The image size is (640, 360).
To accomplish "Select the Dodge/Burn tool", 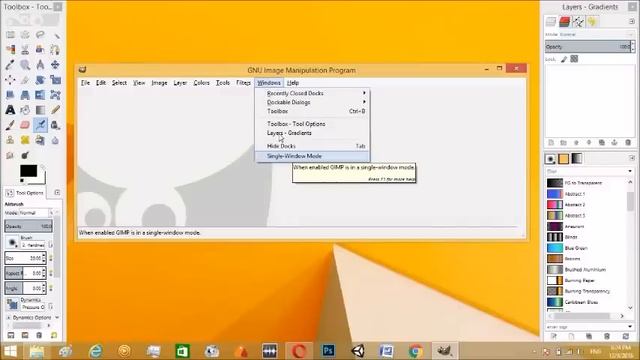I will (x=25, y=155).
